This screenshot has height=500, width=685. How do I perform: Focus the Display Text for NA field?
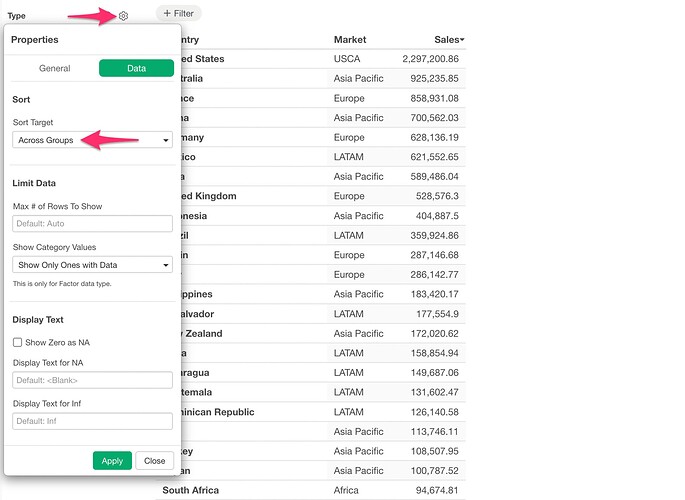(92, 380)
